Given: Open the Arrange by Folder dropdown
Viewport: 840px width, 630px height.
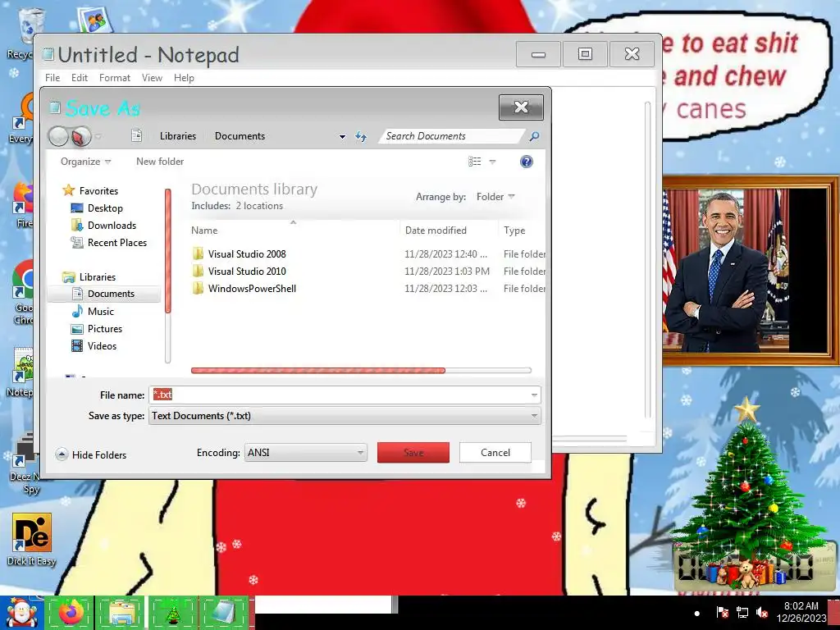Looking at the screenshot, I should point(495,197).
